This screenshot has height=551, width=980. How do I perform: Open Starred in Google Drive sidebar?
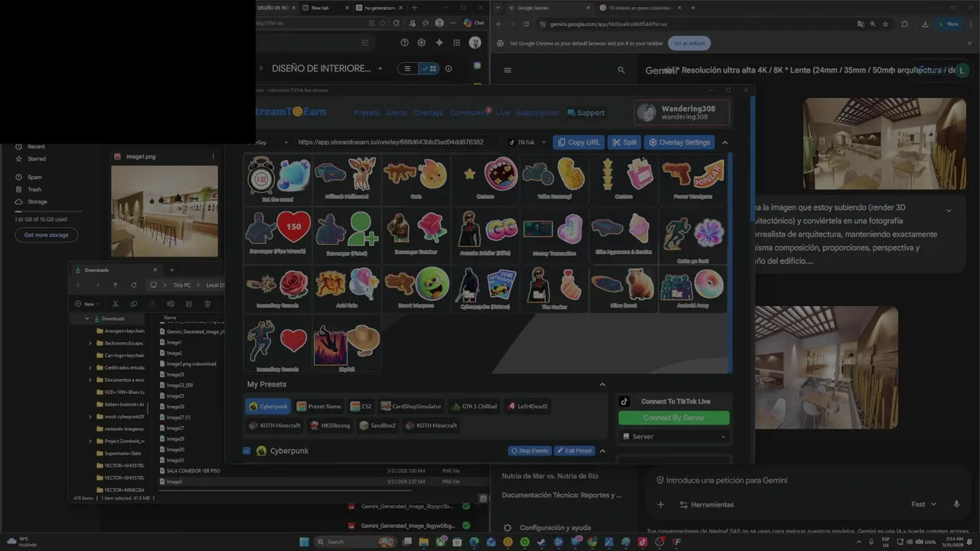coord(37,158)
